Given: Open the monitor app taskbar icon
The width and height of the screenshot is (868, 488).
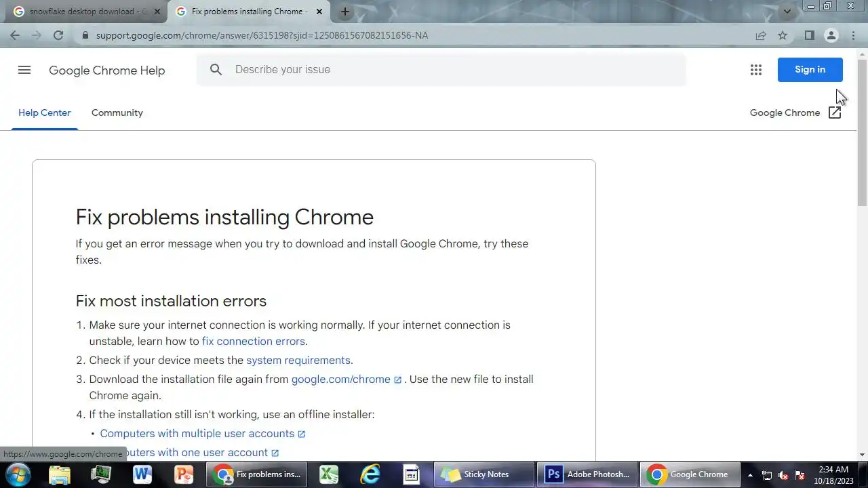Looking at the screenshot, I should [101, 474].
